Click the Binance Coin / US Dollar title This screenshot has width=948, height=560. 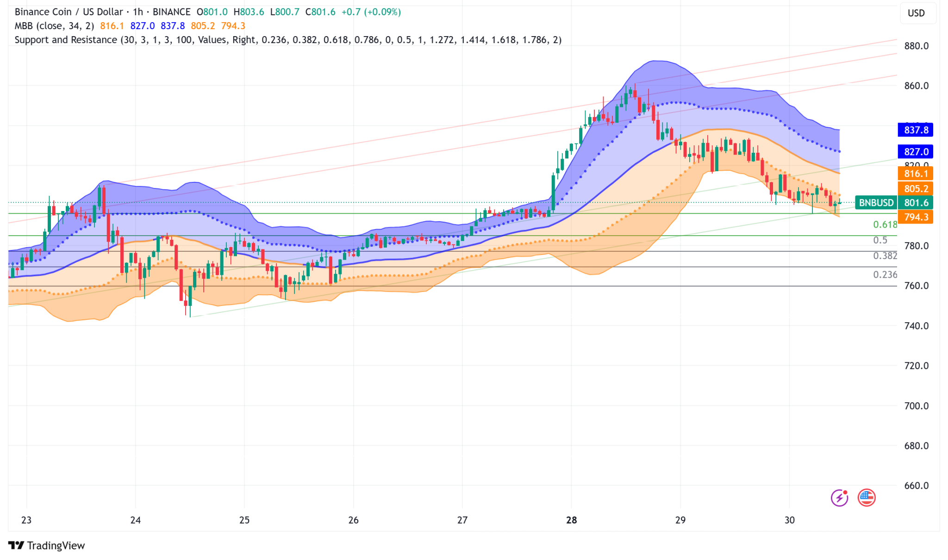(x=69, y=12)
